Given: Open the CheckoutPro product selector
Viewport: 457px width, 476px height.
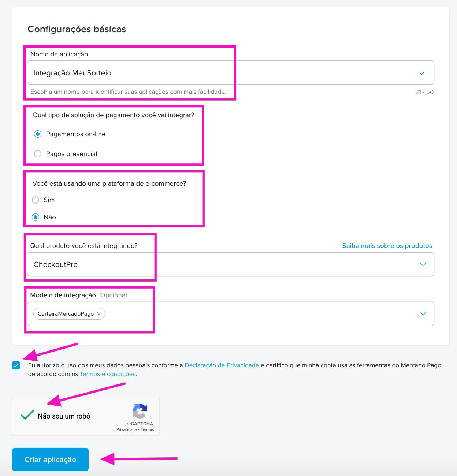Looking at the screenshot, I should 231,264.
